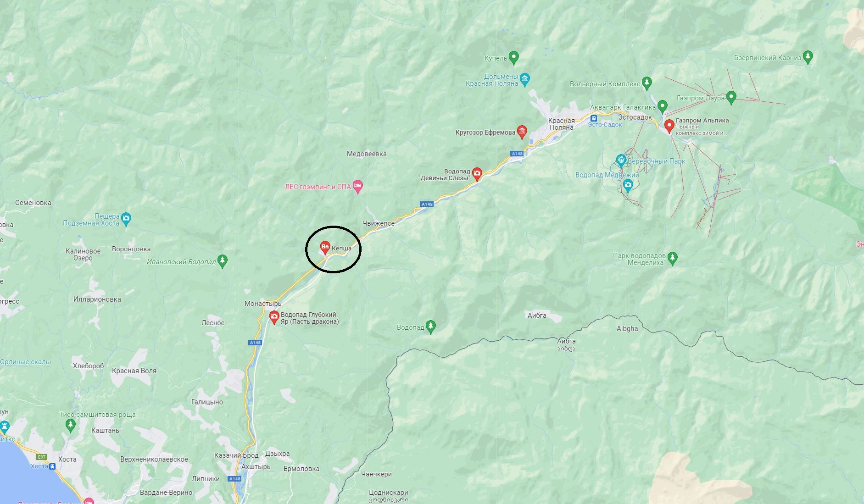Open the ЛЕС глэмпинг и СПА lodging pin

(358, 187)
